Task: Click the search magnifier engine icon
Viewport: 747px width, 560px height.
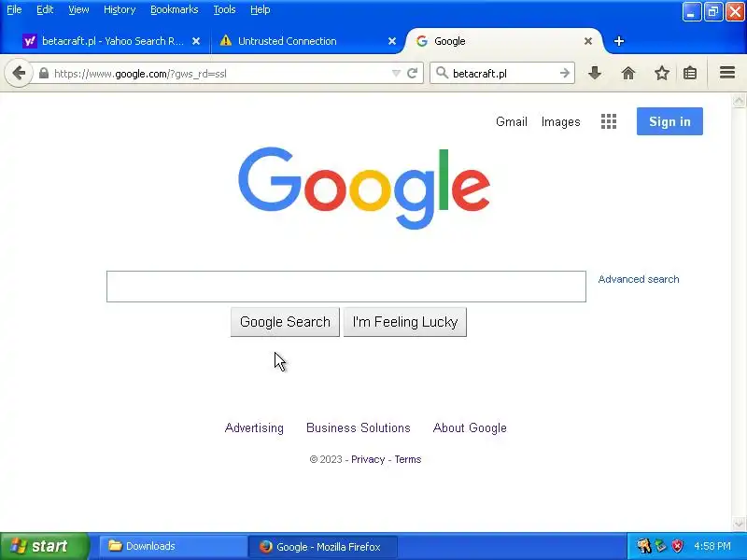Action: point(442,73)
